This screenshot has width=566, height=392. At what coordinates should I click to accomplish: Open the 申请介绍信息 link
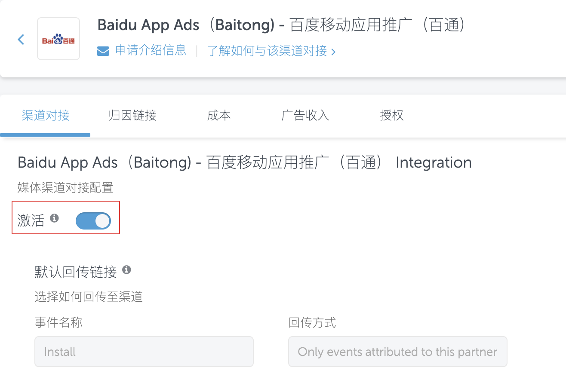pos(151,51)
